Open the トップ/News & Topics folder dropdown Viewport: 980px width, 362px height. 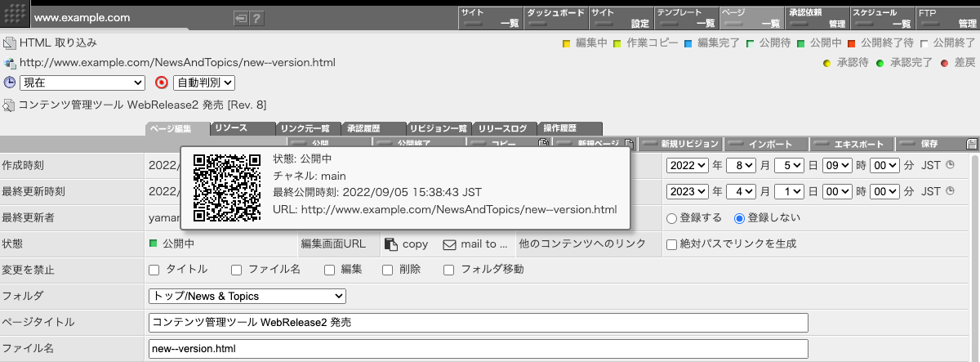(x=247, y=296)
